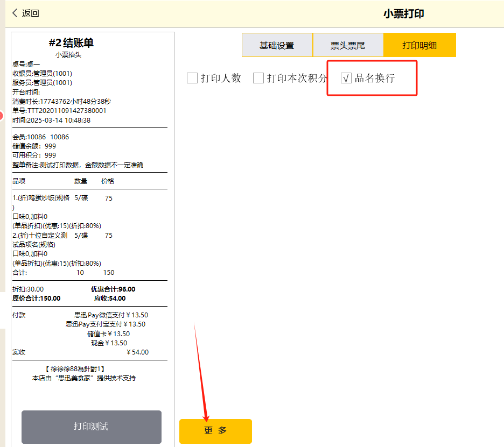The height and width of the screenshot is (447, 504).
Task: Click the 思迅美食家 technical support footer
Action: (x=84, y=378)
